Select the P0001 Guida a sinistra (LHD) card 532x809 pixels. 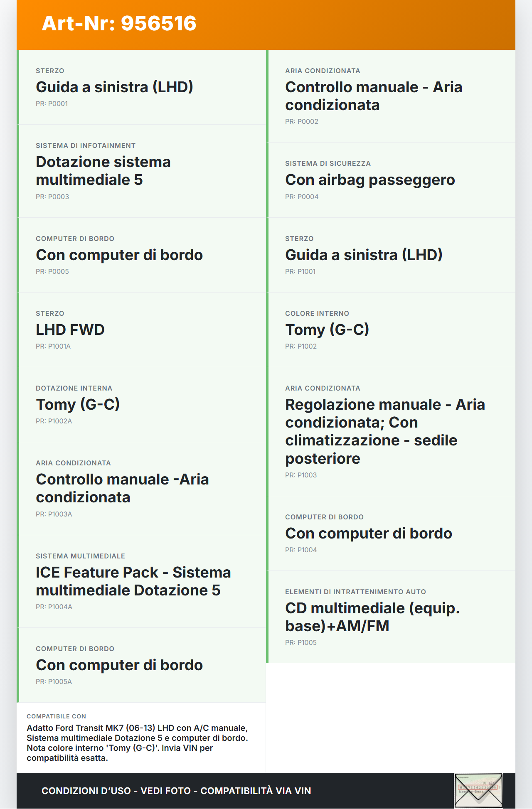click(x=141, y=87)
